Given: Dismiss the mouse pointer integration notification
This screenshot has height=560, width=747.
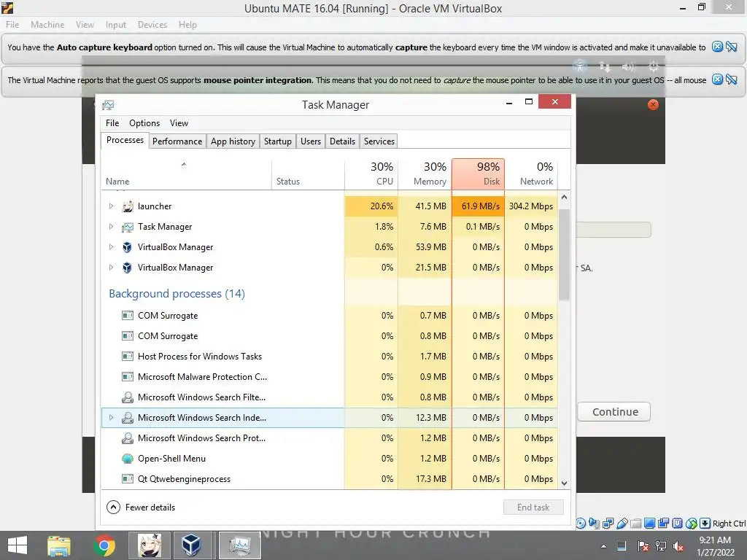Looking at the screenshot, I should pos(717,79).
